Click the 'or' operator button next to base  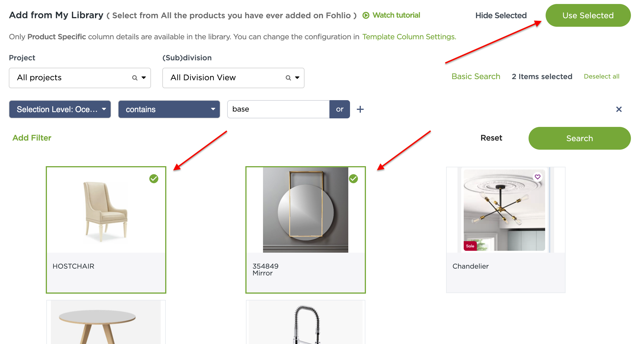pos(339,109)
